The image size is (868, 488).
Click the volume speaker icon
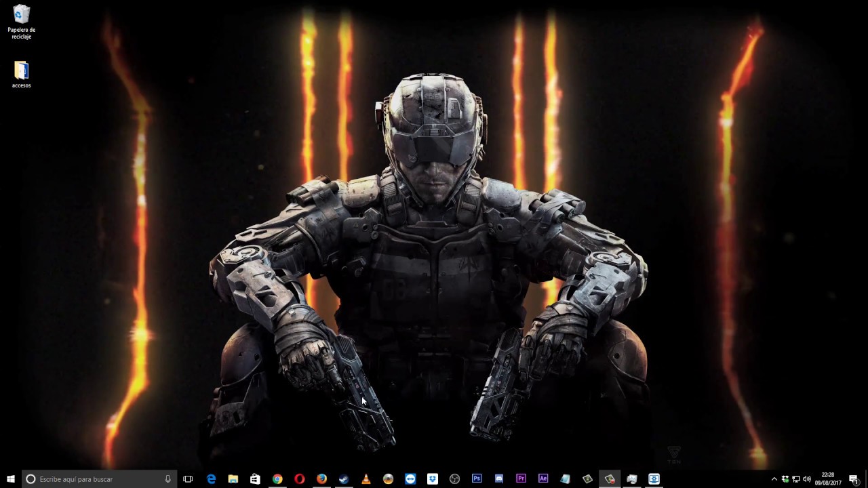pyautogui.click(x=806, y=479)
